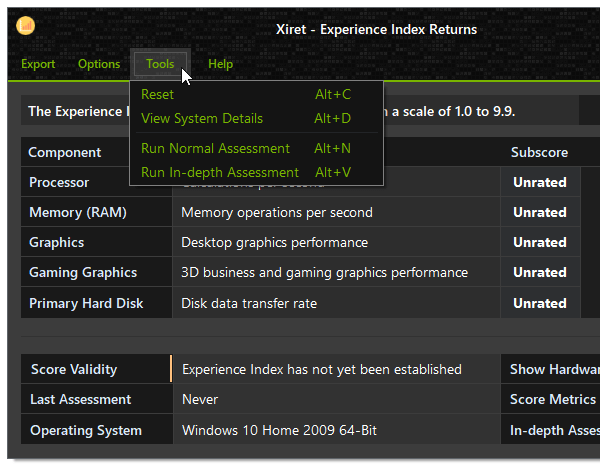600x468 pixels.
Task: Select View System Details menu entry
Action: click(x=256, y=118)
